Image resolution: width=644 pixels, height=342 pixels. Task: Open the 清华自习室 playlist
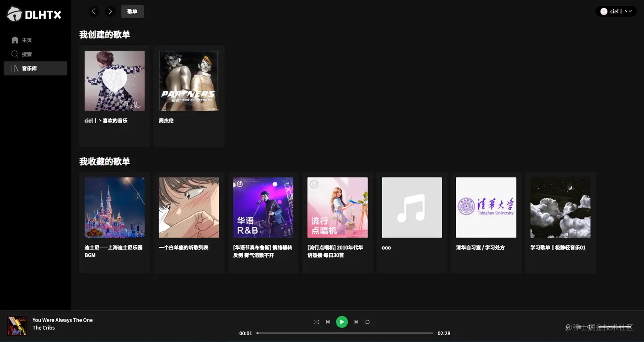tap(486, 208)
